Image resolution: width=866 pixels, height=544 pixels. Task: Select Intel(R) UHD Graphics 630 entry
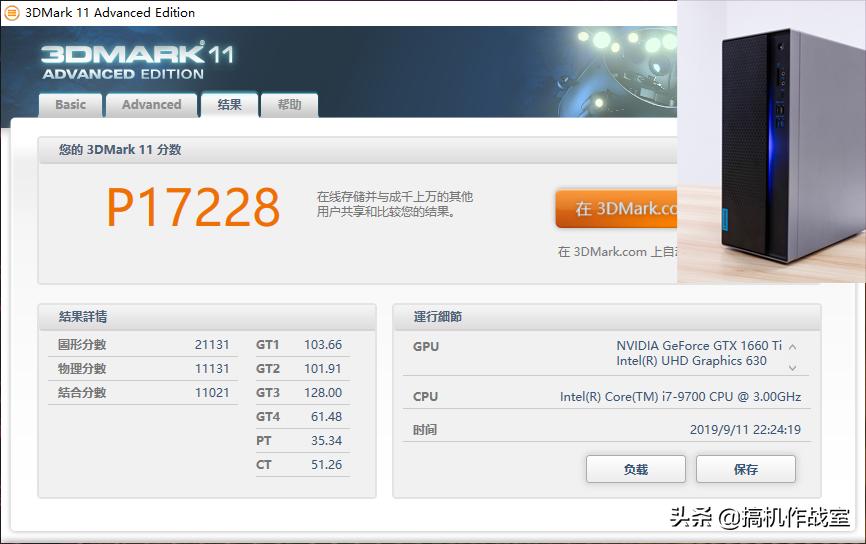[x=691, y=361]
